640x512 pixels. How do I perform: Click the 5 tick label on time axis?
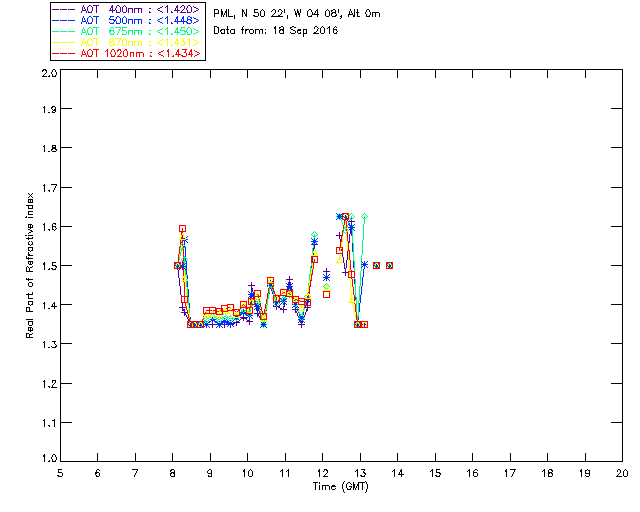click(60, 473)
